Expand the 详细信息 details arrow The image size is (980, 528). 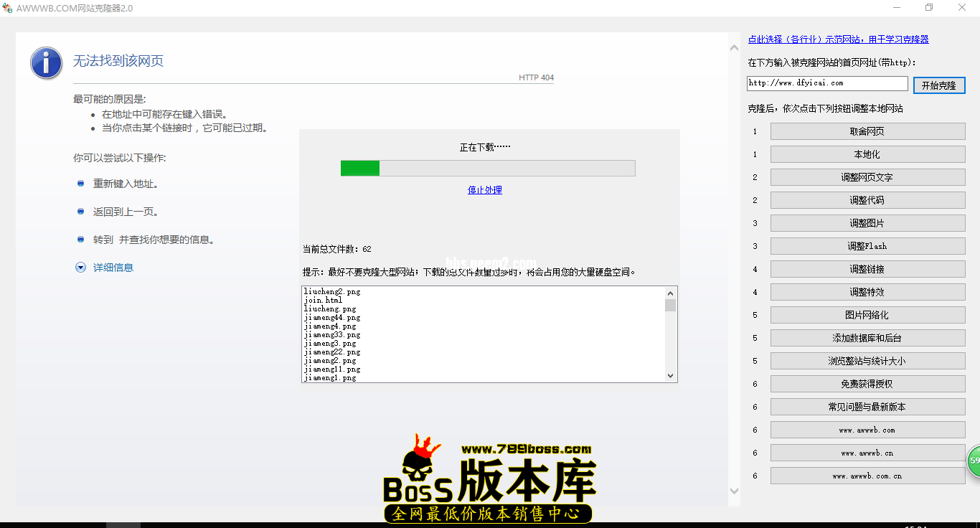pos(80,268)
